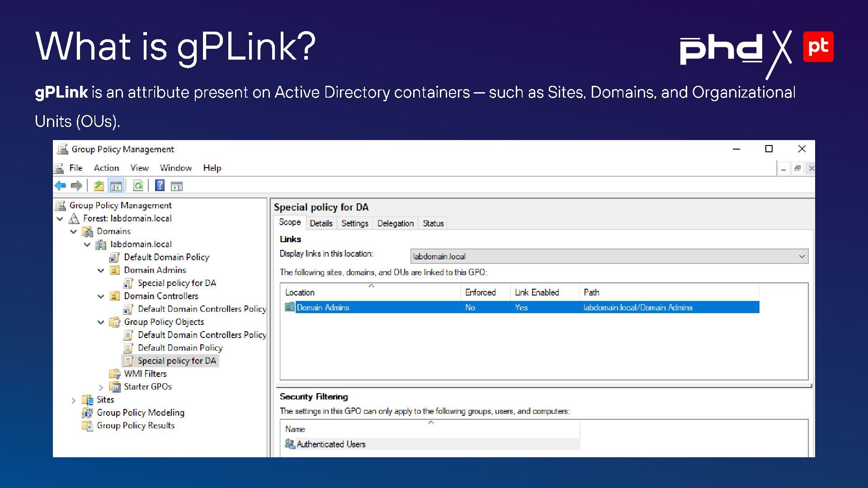Select Group Policy Modeling in tree

pyautogui.click(x=140, y=413)
